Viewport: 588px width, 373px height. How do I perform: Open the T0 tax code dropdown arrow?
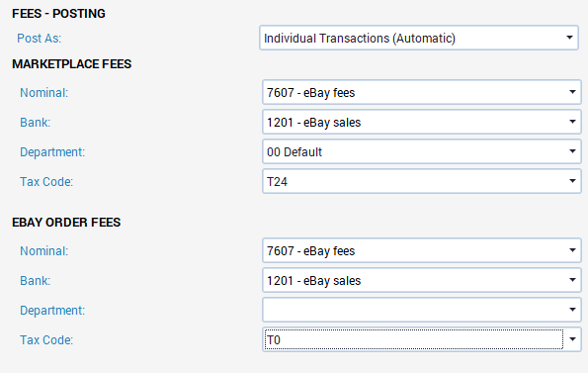(572, 339)
